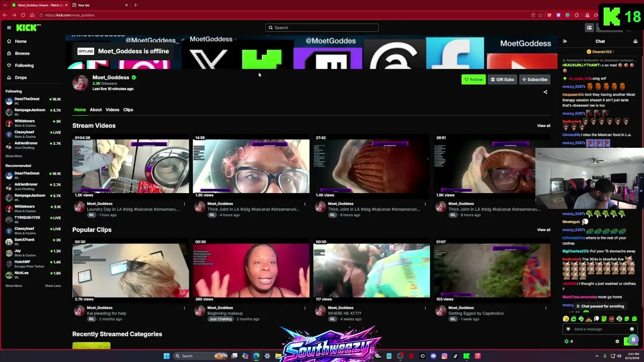Image resolution: width=644 pixels, height=362 pixels.
Task: Open options menu for Beginning makeup clip
Action: [304, 308]
